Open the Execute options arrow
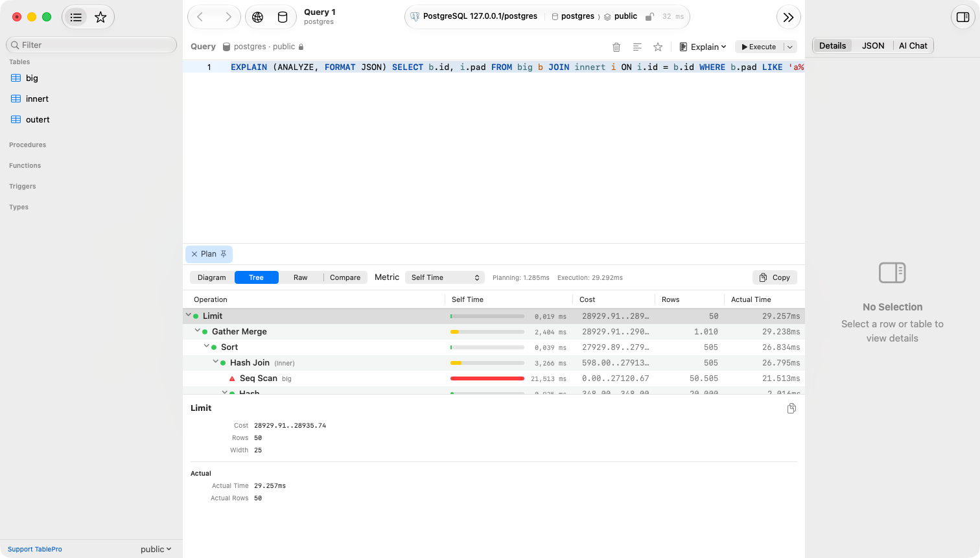 [790, 47]
